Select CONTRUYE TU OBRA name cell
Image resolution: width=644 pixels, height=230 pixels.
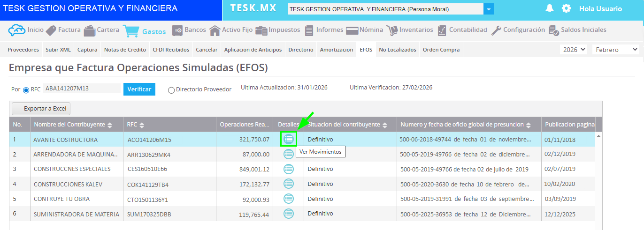point(61,199)
